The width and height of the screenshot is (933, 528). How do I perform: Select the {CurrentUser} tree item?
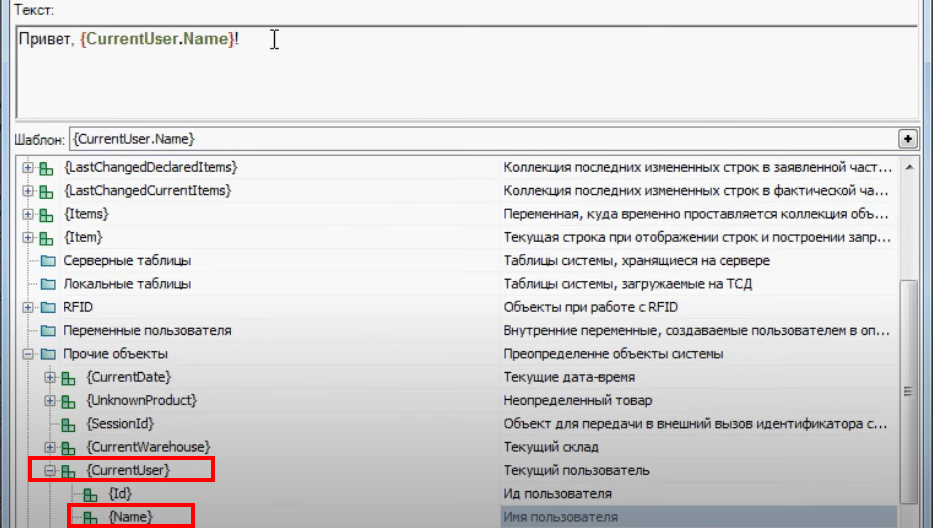(128, 470)
